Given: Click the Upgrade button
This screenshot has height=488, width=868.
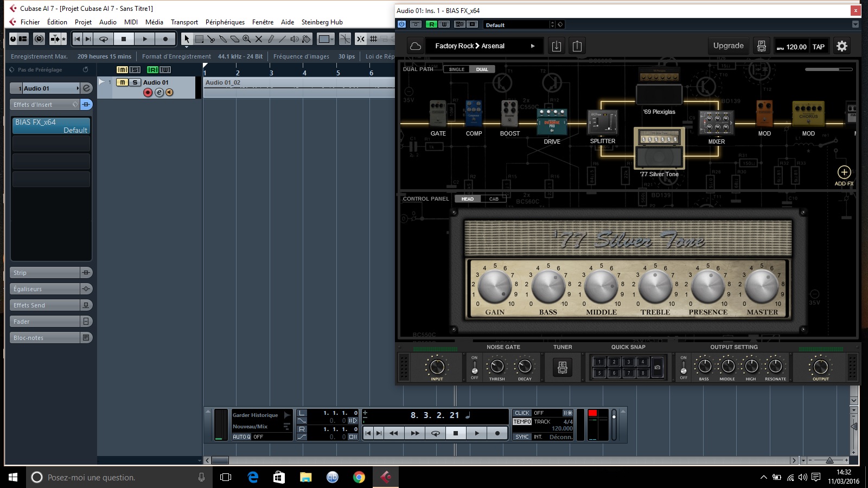Looking at the screenshot, I should point(729,46).
